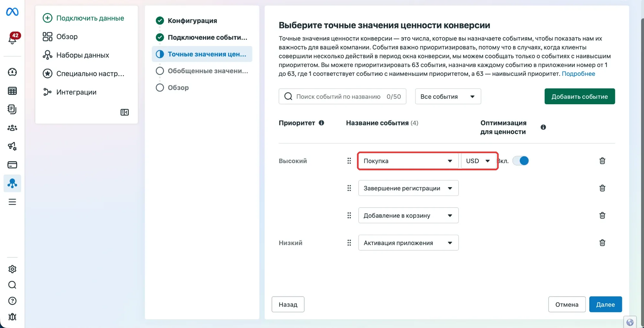The image size is (644, 328).
Task: Open the table grid icon in sidebar
Action: pyautogui.click(x=12, y=91)
